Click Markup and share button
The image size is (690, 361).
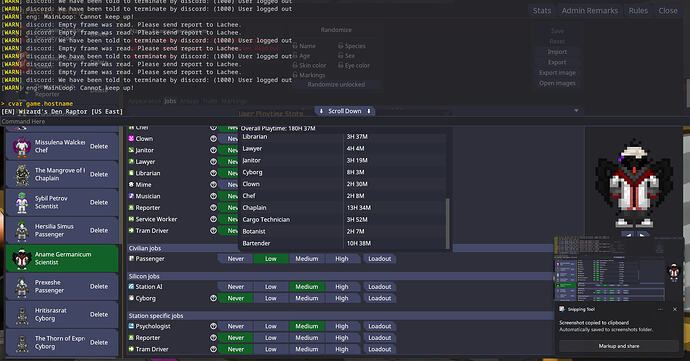tap(619, 346)
